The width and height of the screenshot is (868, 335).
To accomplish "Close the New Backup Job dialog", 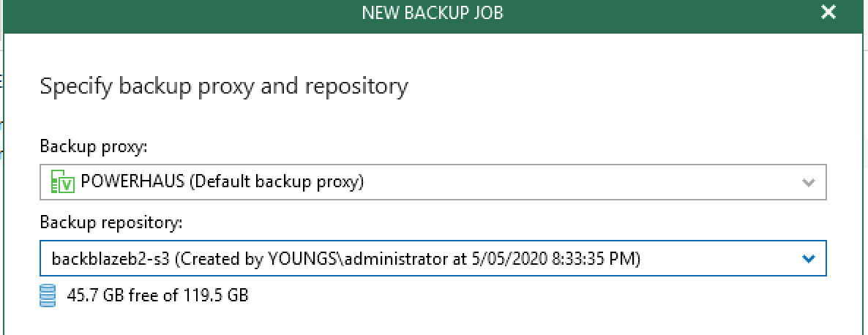I will tap(828, 12).
